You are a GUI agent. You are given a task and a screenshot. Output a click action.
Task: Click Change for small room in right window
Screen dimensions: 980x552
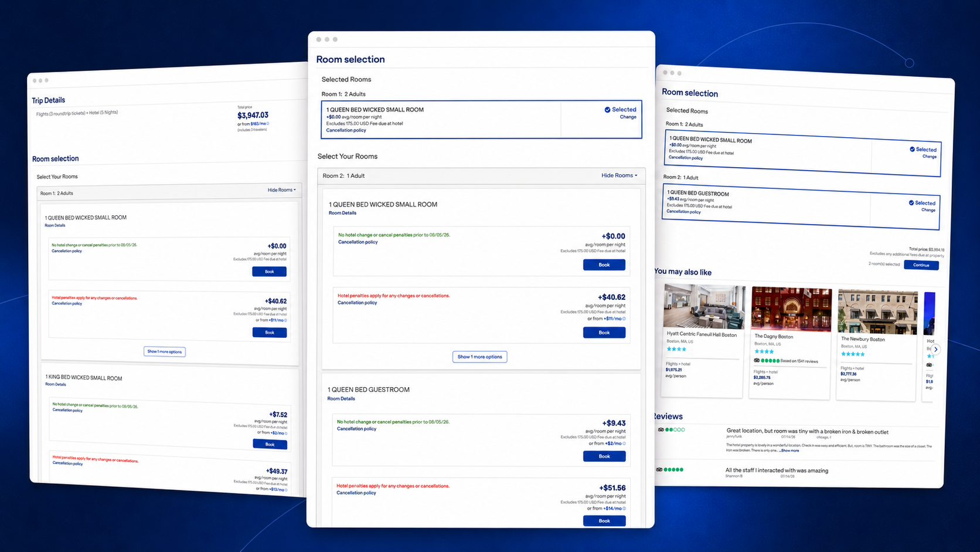(x=930, y=157)
